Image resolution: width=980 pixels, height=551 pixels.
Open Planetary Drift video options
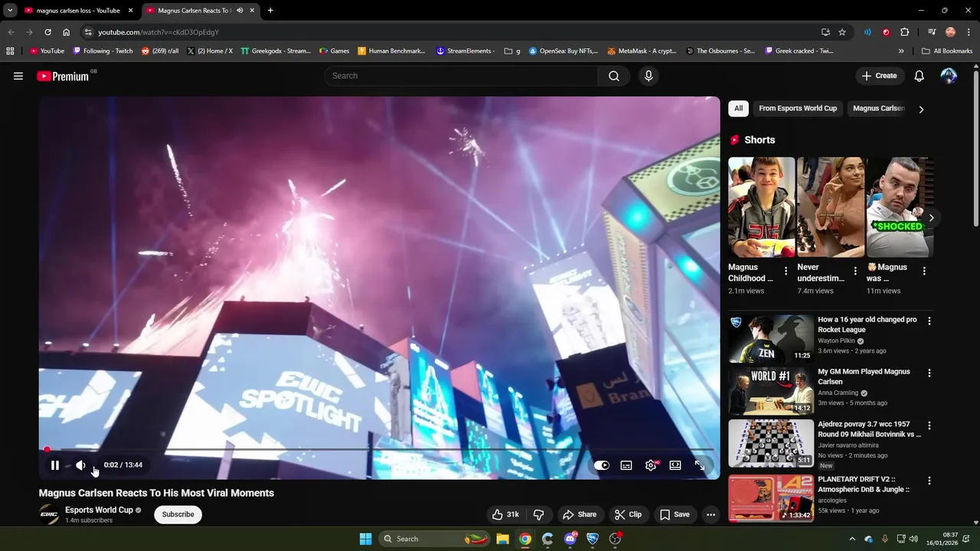929,481
